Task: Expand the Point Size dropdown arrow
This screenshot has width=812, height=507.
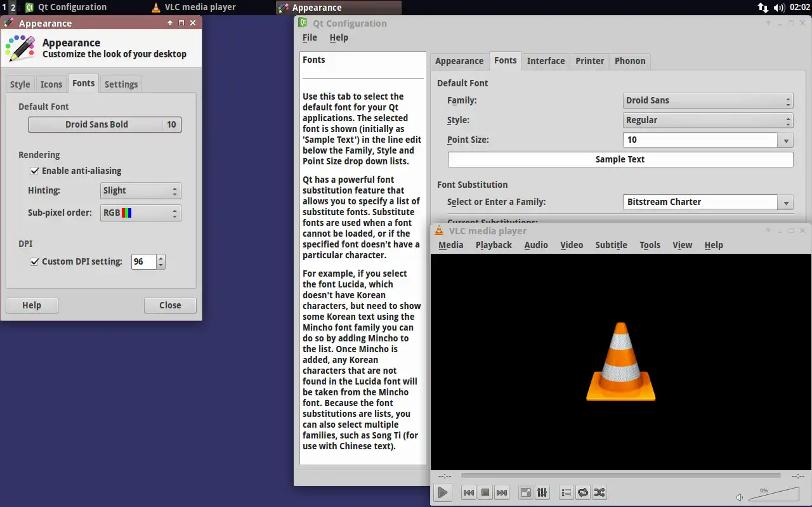Action: 786,140
